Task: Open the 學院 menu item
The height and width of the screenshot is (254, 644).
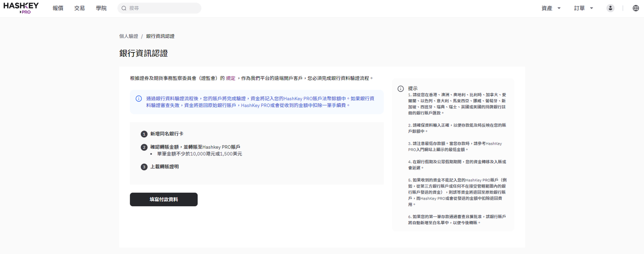Action: point(101,8)
